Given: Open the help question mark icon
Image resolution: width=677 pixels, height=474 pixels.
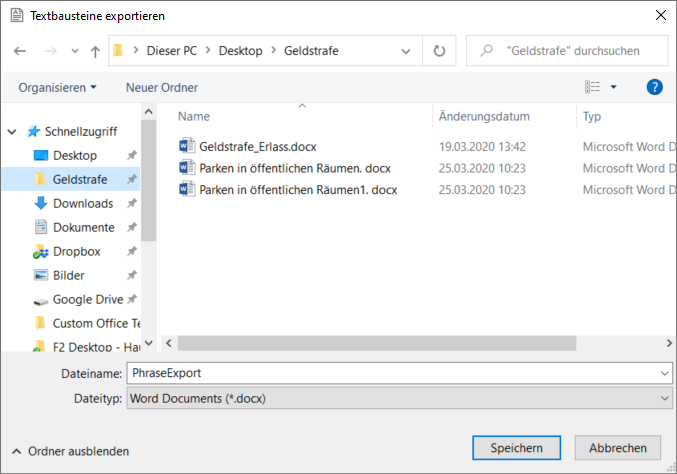Looking at the screenshot, I should [x=655, y=87].
